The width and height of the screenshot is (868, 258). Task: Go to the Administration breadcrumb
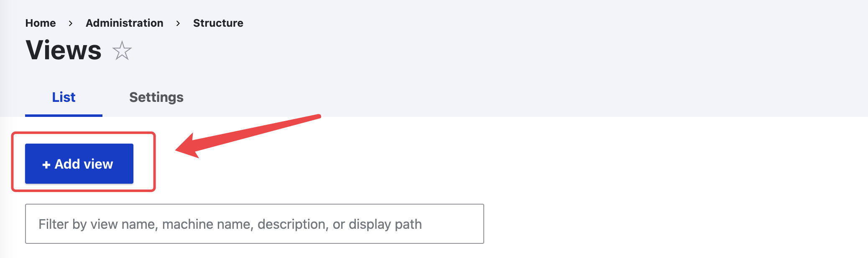tap(124, 23)
